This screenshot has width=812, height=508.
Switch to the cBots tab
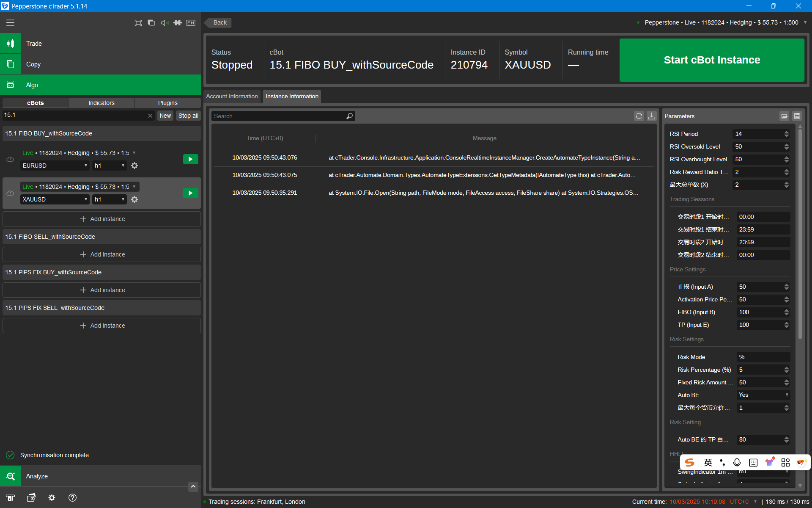pyautogui.click(x=36, y=103)
